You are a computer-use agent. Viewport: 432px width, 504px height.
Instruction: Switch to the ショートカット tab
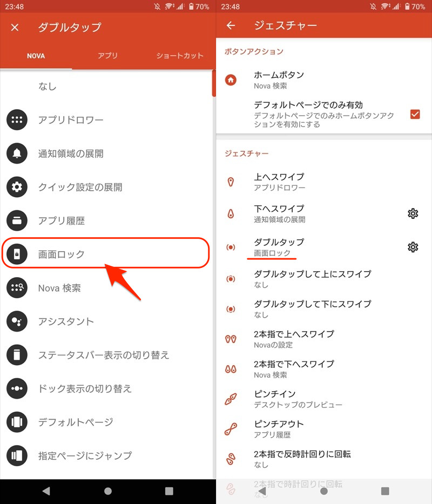pyautogui.click(x=179, y=55)
